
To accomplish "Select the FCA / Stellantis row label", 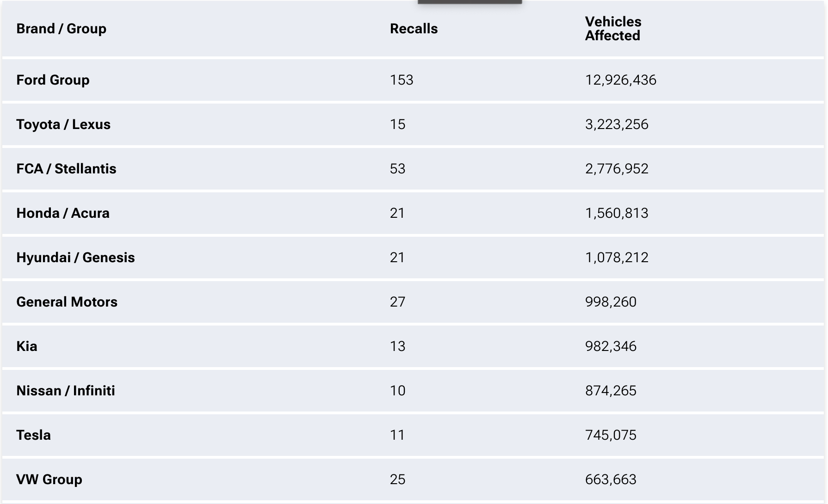I will (x=66, y=169).
